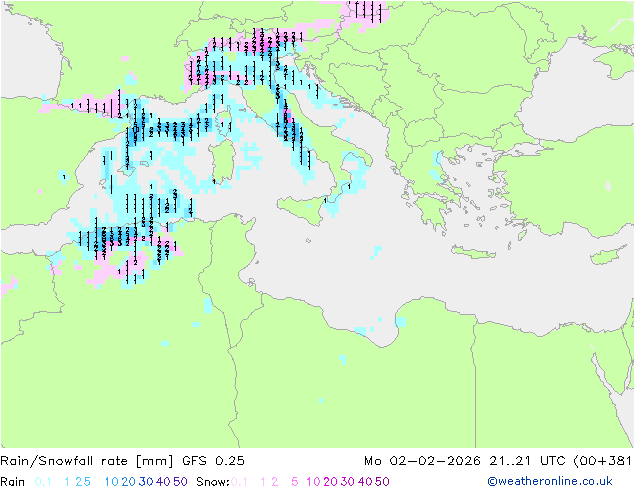Select snow legend value 20

coord(330,482)
